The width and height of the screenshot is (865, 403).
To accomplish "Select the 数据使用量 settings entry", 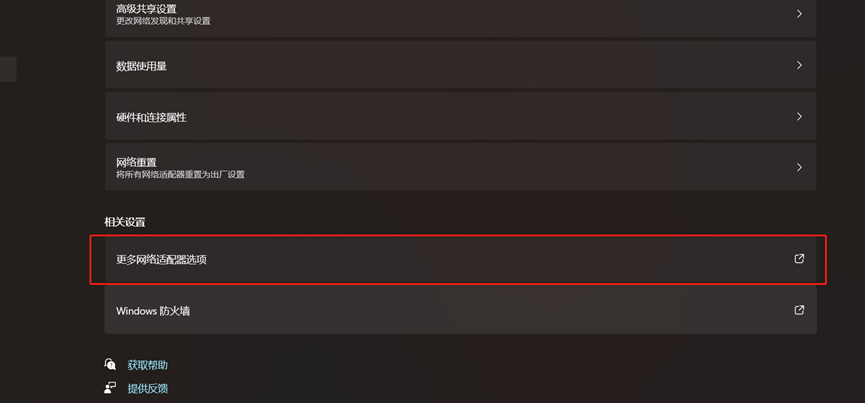I will pos(461,65).
